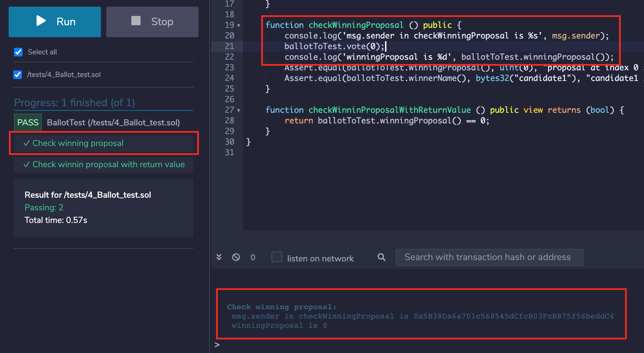Select the Check winning proposal test result
Viewport: 644px width, 353px height.
[104, 143]
